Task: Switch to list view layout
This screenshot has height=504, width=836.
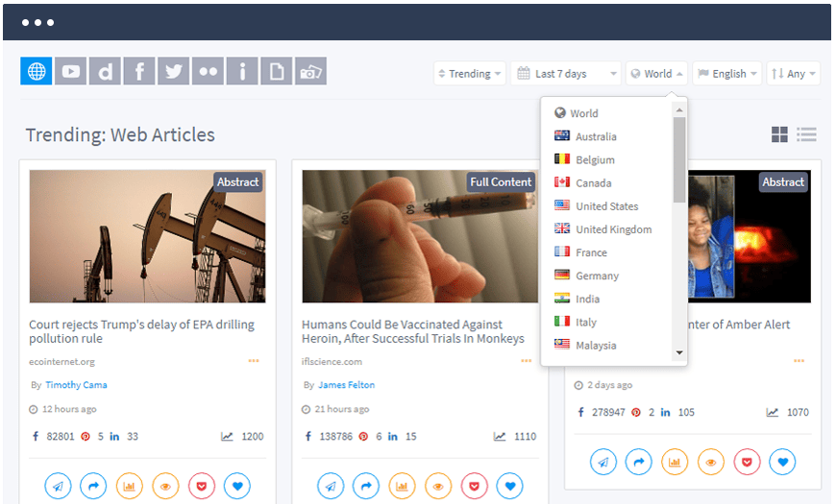Action: (x=806, y=134)
